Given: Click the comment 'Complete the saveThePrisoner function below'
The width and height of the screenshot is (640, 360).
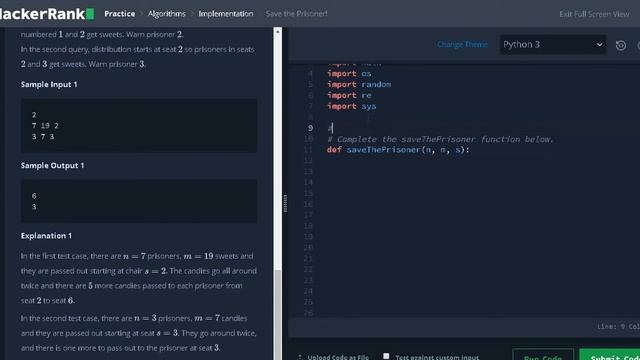Looking at the screenshot, I should click(440, 139).
